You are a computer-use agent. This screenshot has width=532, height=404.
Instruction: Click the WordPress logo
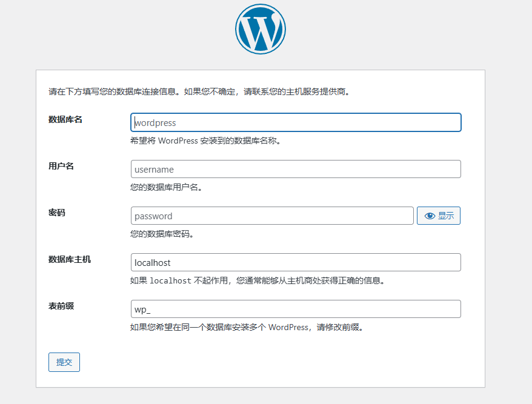(260, 28)
